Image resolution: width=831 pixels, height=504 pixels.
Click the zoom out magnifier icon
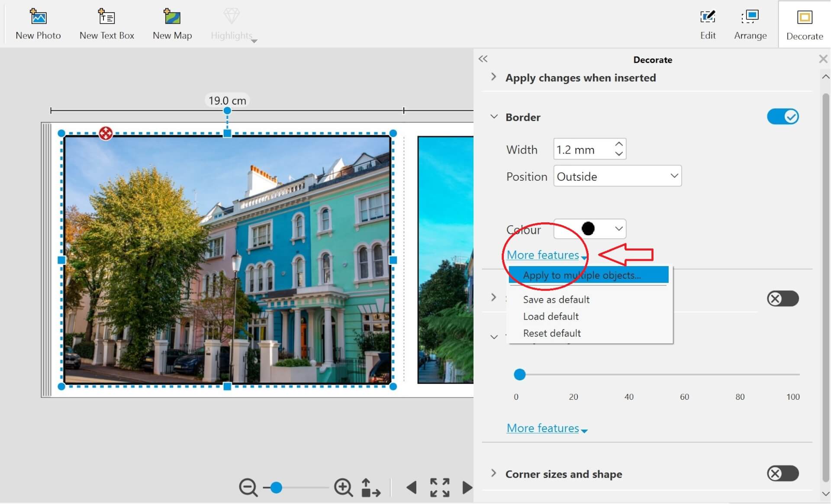tap(248, 488)
